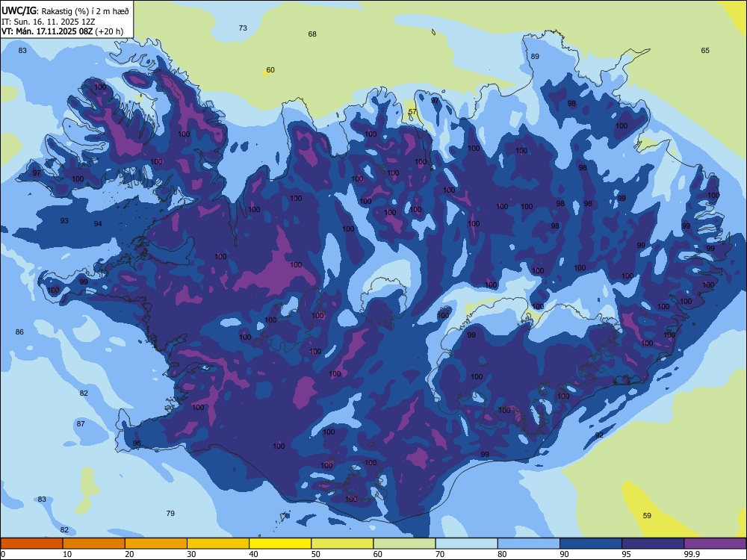The image size is (747, 560).
Task: Select the 90–95 medium blue legend swatch
Action: (x=591, y=544)
